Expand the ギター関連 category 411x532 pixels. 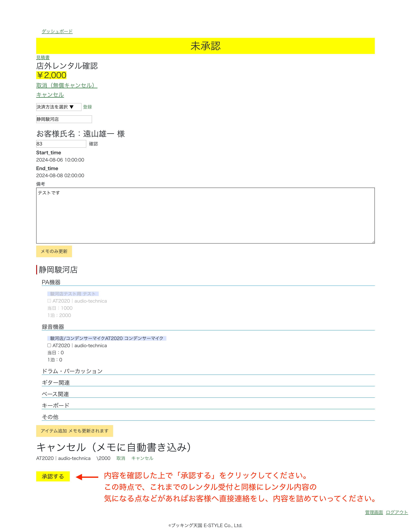click(x=56, y=382)
